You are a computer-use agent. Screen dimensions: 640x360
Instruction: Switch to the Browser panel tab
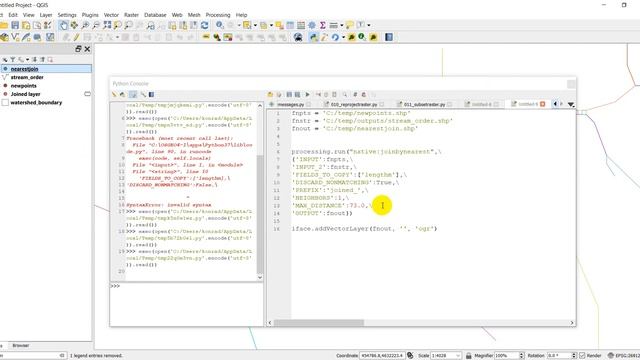(20, 345)
